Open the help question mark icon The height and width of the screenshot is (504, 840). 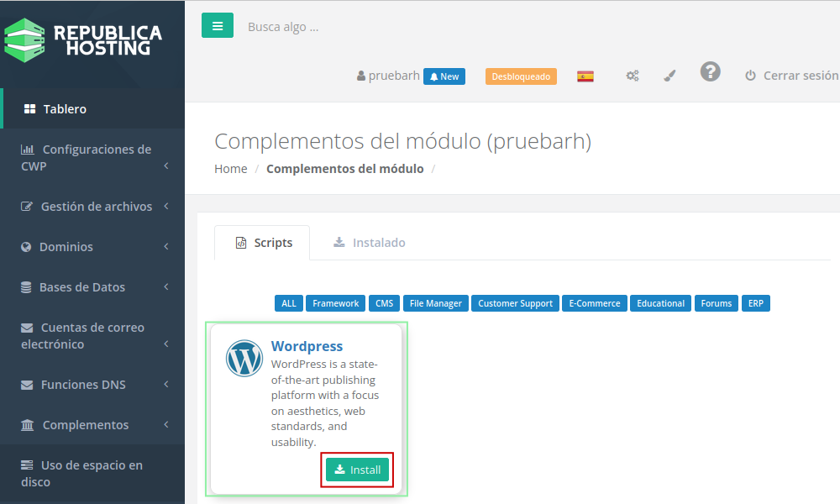(711, 72)
